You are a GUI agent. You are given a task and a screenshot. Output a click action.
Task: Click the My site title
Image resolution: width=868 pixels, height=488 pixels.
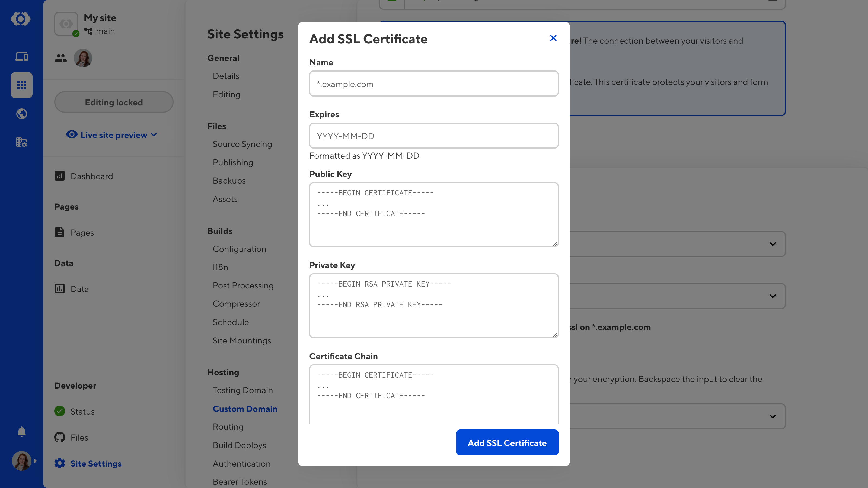pyautogui.click(x=100, y=18)
